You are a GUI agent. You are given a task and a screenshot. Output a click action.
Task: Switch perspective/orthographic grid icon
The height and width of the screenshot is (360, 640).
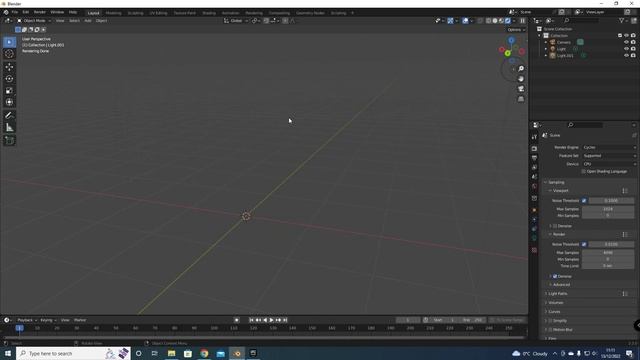[x=521, y=99]
